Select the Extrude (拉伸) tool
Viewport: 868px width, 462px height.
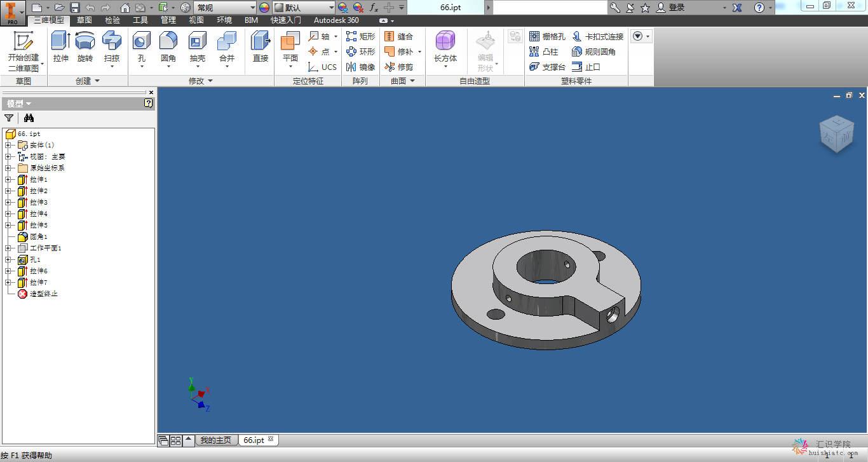tap(61, 47)
